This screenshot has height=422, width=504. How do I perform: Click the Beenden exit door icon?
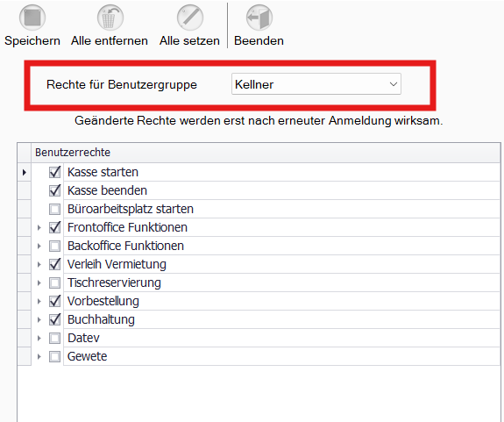coord(259,18)
